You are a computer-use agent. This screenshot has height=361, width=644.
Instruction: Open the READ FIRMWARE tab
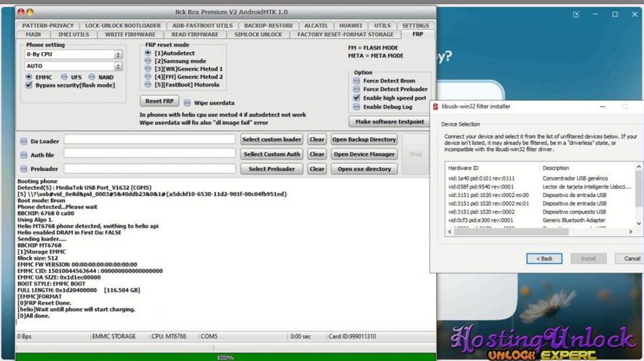pos(195,35)
